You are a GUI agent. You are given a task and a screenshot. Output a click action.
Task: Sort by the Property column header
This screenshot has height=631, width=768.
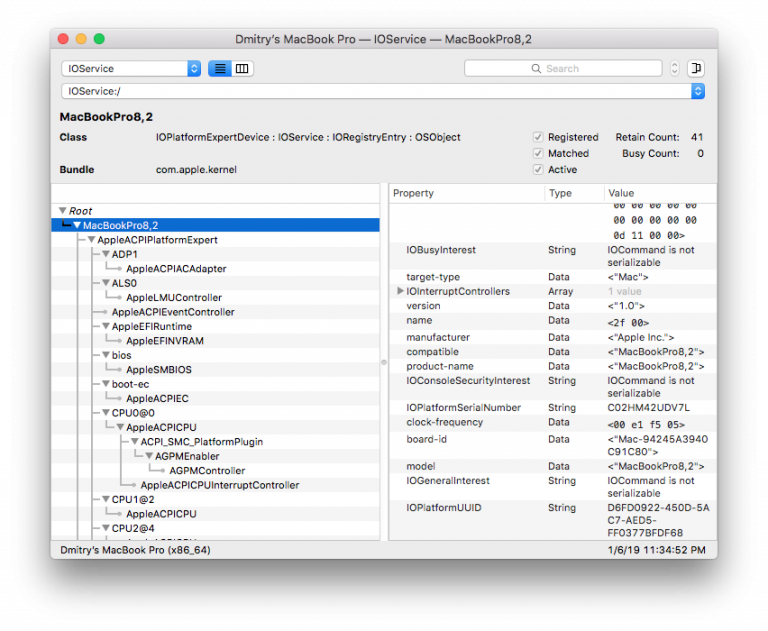pyautogui.click(x=465, y=193)
